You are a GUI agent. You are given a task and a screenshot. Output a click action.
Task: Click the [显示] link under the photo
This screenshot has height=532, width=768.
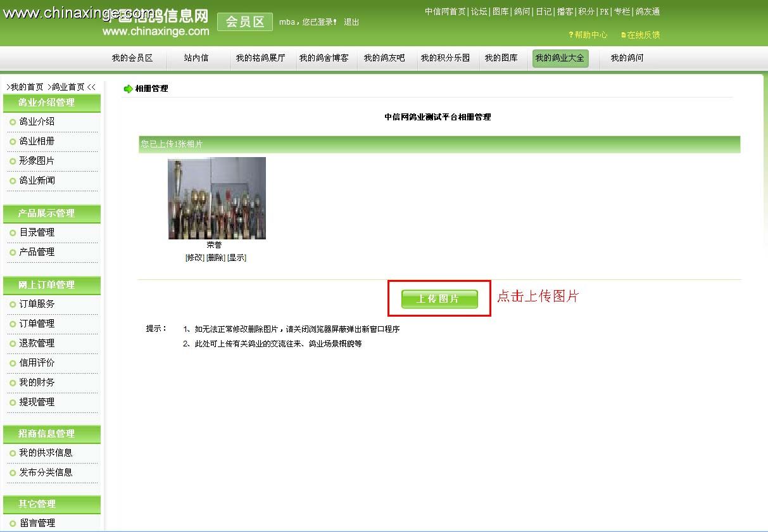[237, 258]
